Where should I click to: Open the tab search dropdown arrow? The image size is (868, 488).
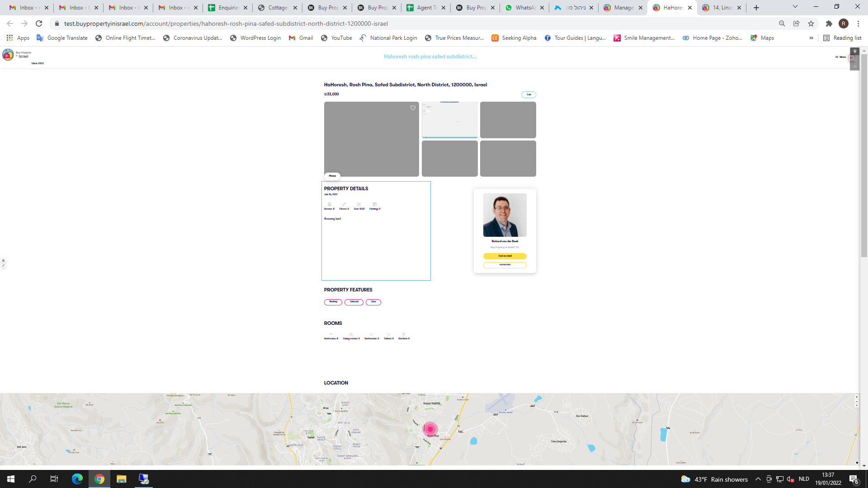point(795,7)
